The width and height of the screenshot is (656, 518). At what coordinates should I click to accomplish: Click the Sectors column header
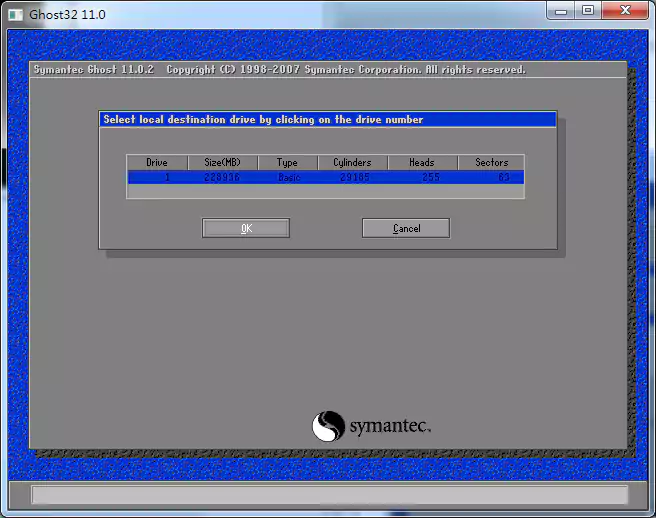click(491, 162)
